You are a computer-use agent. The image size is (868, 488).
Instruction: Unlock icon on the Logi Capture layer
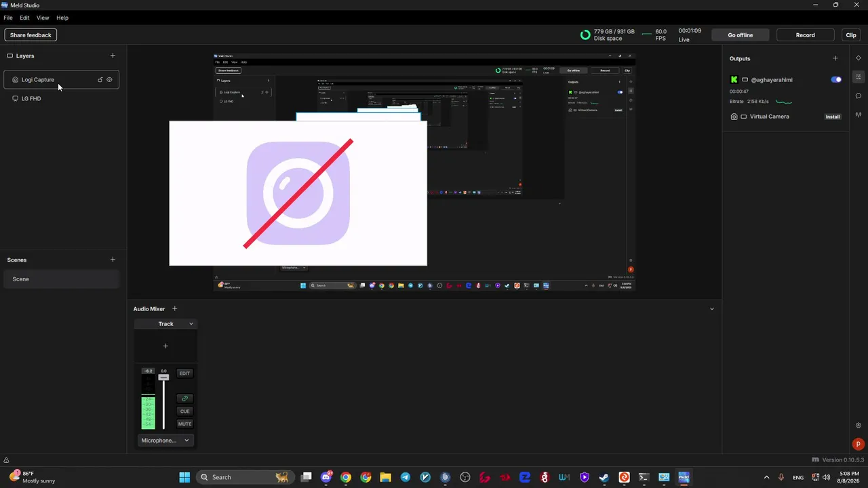coord(100,79)
